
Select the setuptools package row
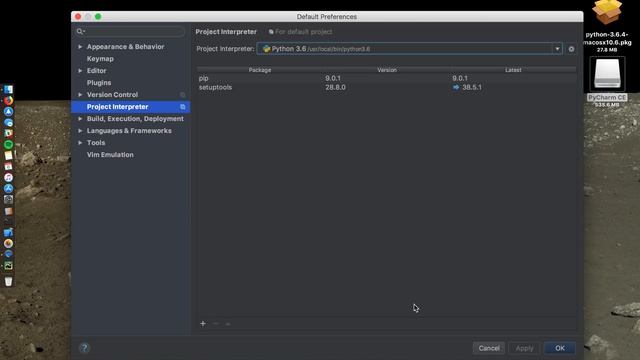(x=387, y=87)
